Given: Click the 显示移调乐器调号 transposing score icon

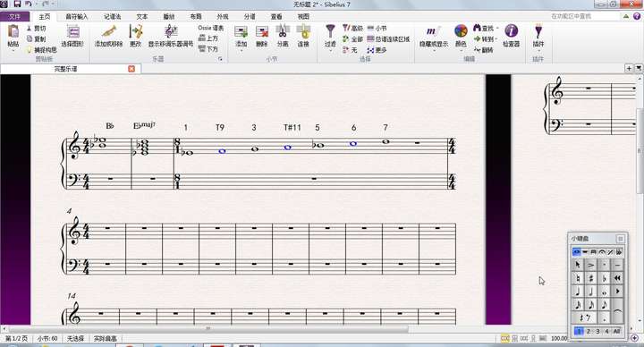Looking at the screenshot, I should click(x=171, y=32).
